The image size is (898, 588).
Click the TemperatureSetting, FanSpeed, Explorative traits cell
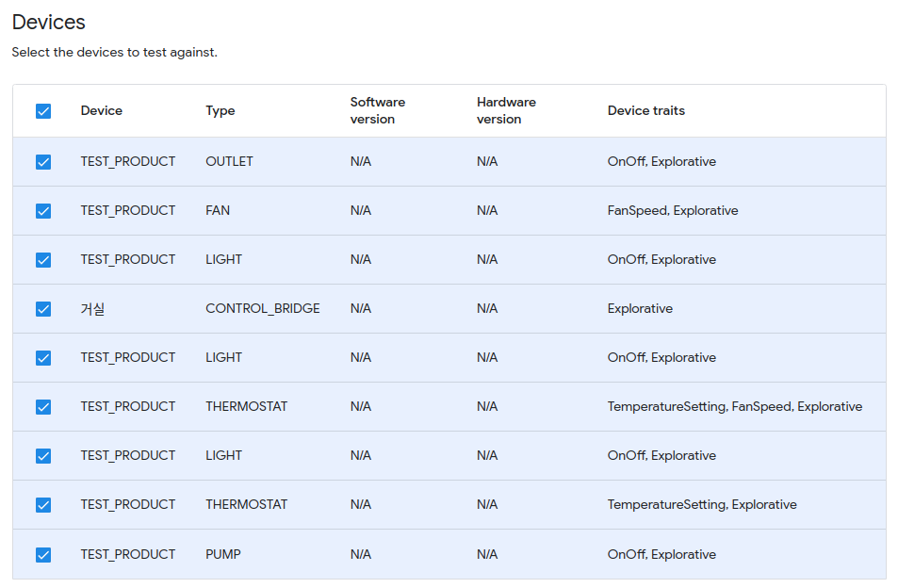735,406
